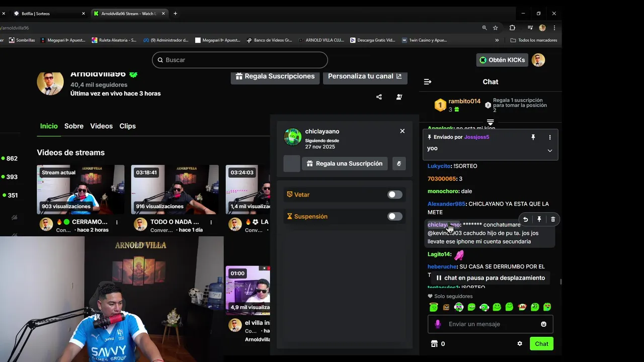The width and height of the screenshot is (644, 362).
Task: Insert the red mushroom-hat emote
Action: (522, 307)
